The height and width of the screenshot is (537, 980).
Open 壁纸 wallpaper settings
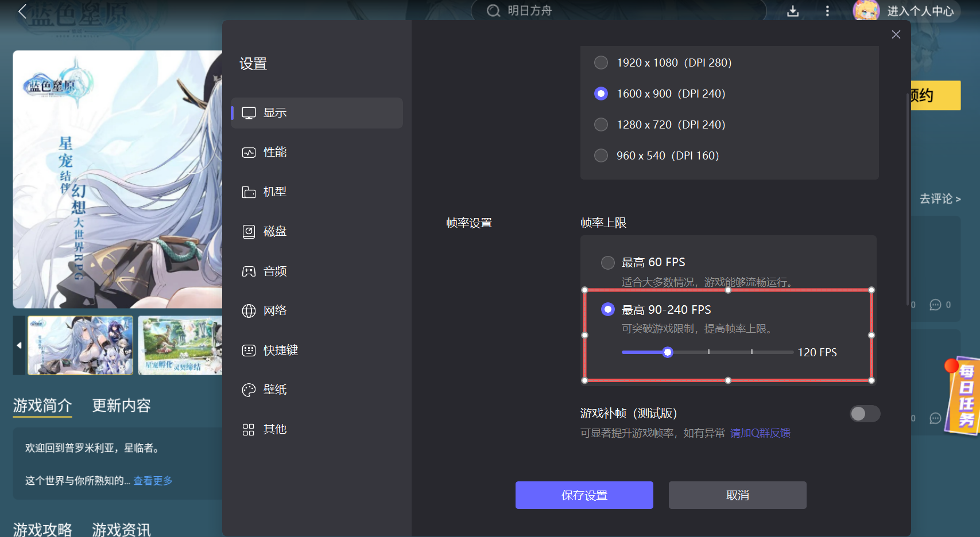[x=317, y=390]
